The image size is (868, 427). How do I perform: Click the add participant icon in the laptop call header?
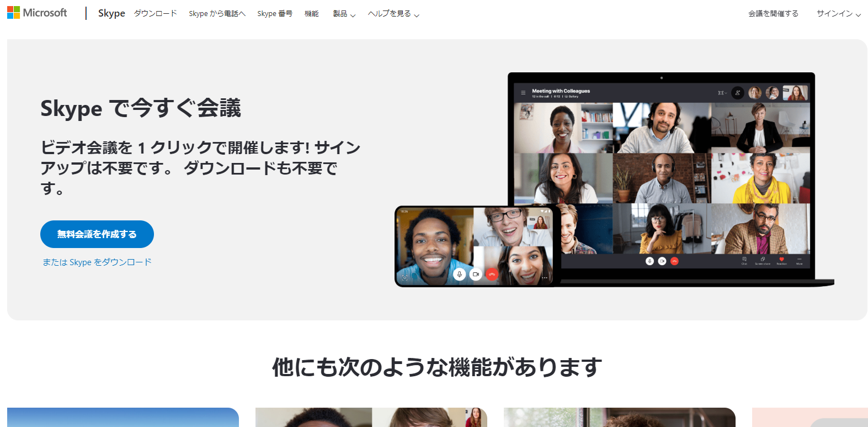tap(737, 93)
